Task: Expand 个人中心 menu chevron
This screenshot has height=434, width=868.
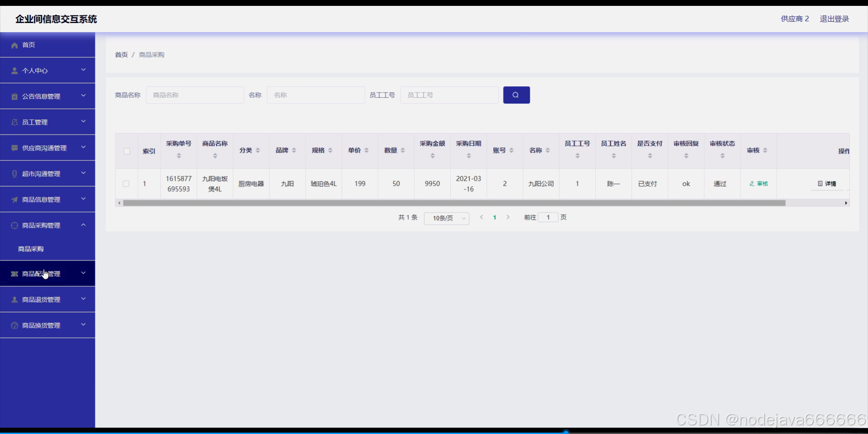Action: click(83, 70)
